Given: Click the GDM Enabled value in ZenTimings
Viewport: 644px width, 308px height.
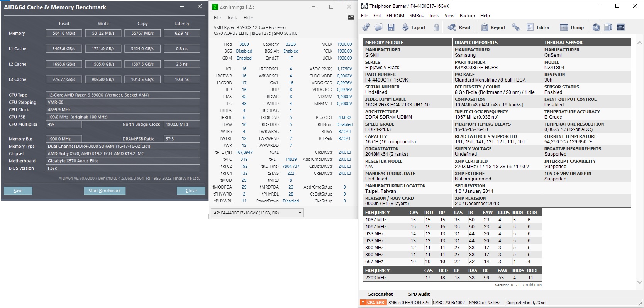Looking at the screenshot, I should click(x=244, y=58).
